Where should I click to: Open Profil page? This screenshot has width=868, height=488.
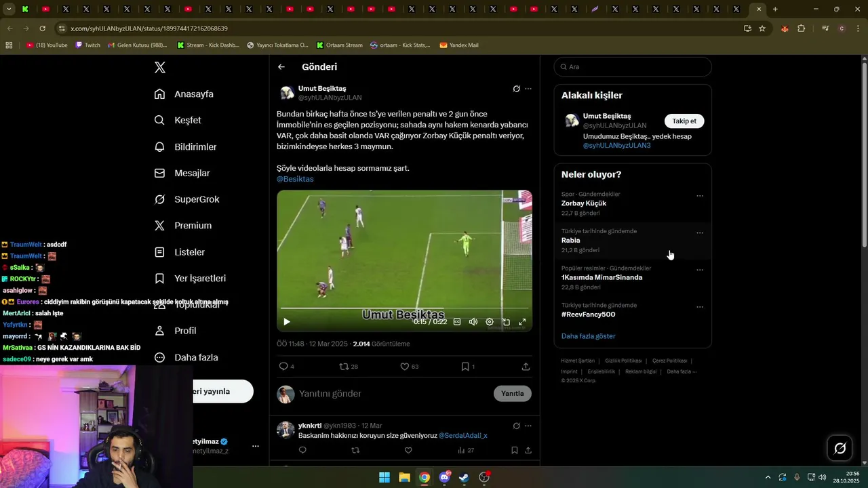175,331
